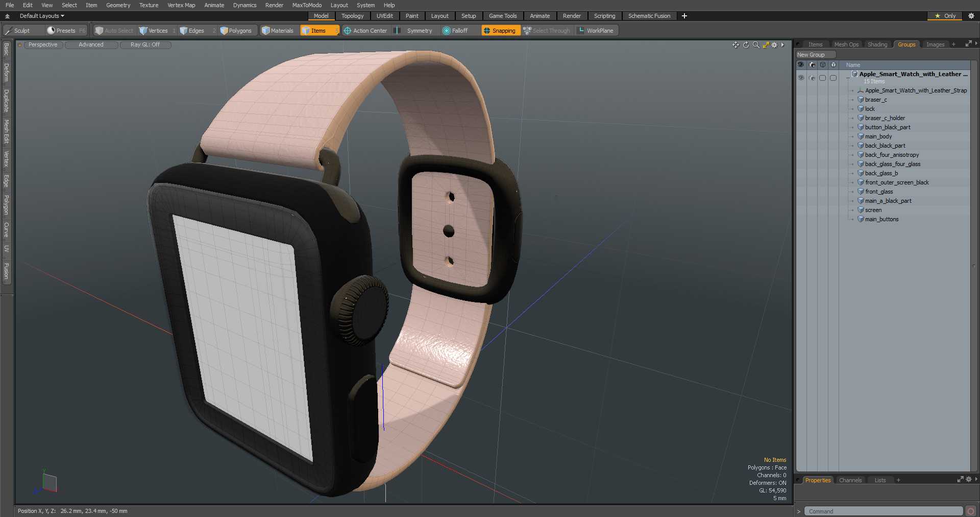Expand the Apple_Smart_Watch_with_Leather_Strap locator
The image size is (980, 517).
pos(852,91)
